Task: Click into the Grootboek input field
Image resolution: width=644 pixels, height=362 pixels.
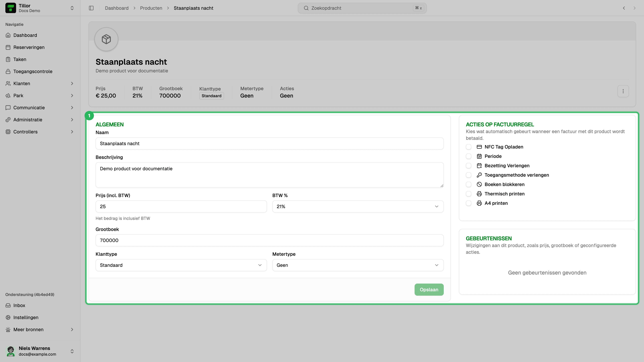Action: pyautogui.click(x=270, y=240)
